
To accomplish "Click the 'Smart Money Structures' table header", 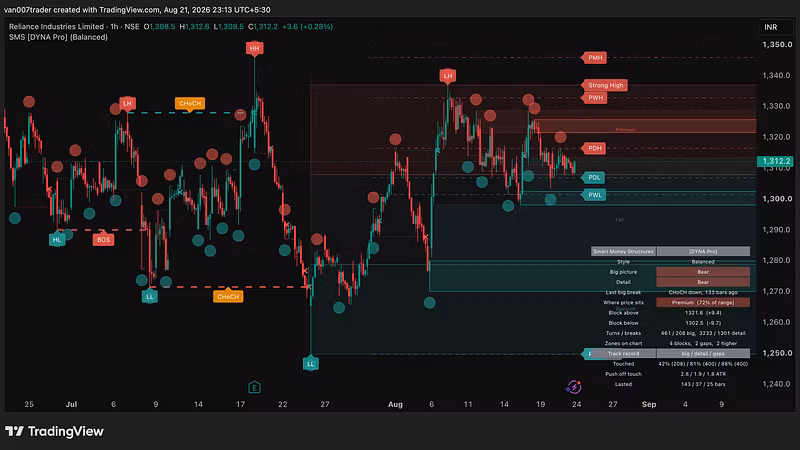I will (623, 252).
